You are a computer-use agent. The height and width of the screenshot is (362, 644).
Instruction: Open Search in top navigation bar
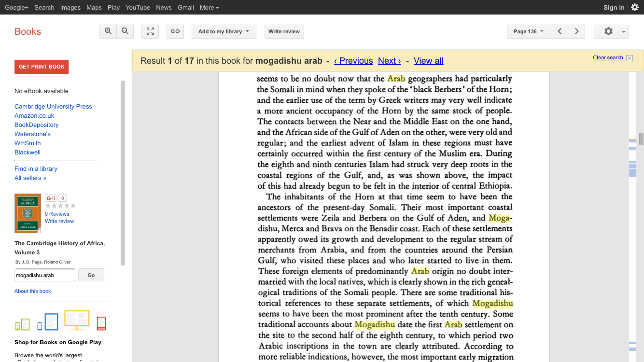point(44,7)
